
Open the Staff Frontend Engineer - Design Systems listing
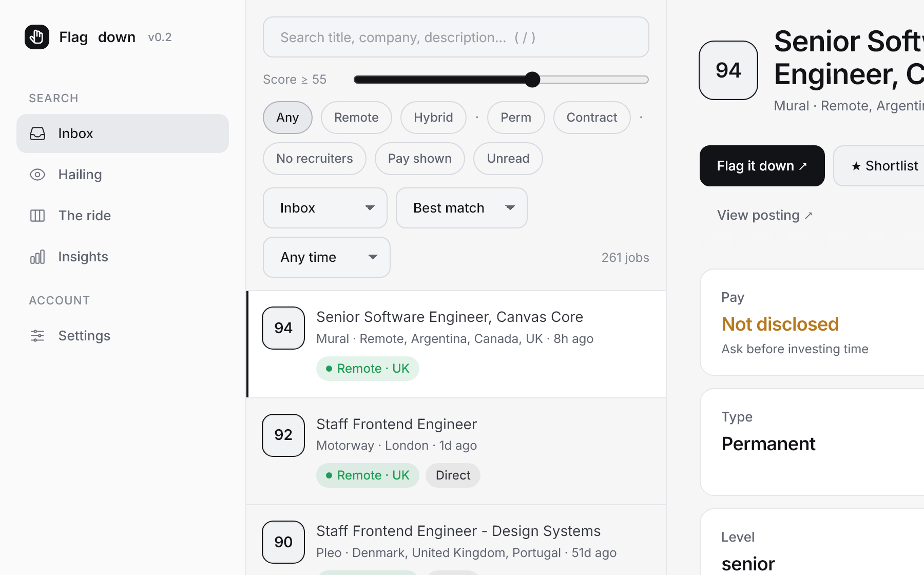456,540
